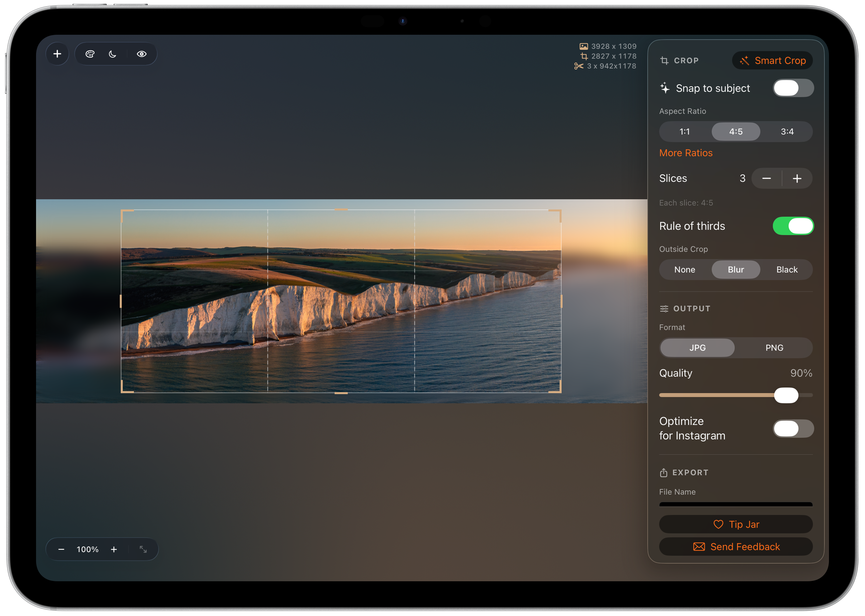
Task: Click the Each slice: 4:5 label
Action: 686,203
